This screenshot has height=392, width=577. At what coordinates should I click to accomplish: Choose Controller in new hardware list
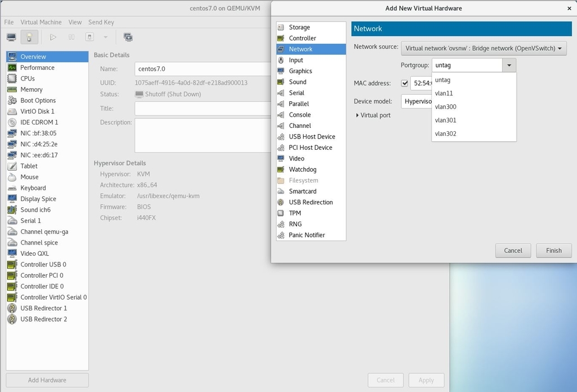coord(311,38)
